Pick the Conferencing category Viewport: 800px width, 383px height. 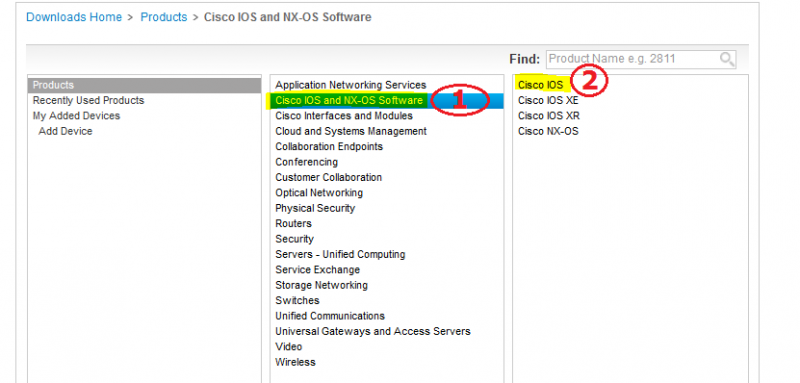[x=307, y=162]
